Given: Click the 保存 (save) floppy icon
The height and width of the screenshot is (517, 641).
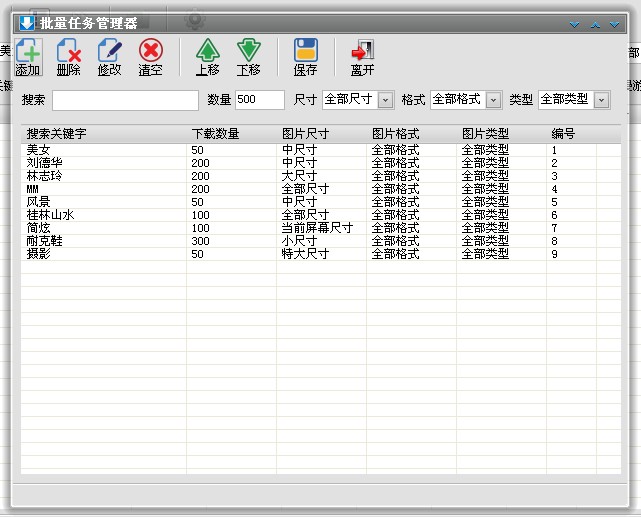Looking at the screenshot, I should pos(305,57).
